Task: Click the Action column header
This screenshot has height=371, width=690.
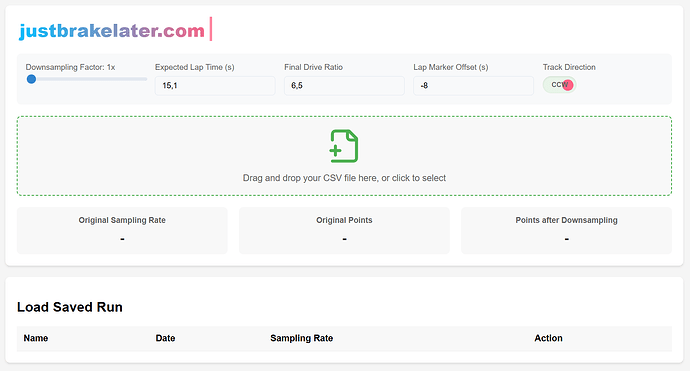Action: (x=548, y=338)
